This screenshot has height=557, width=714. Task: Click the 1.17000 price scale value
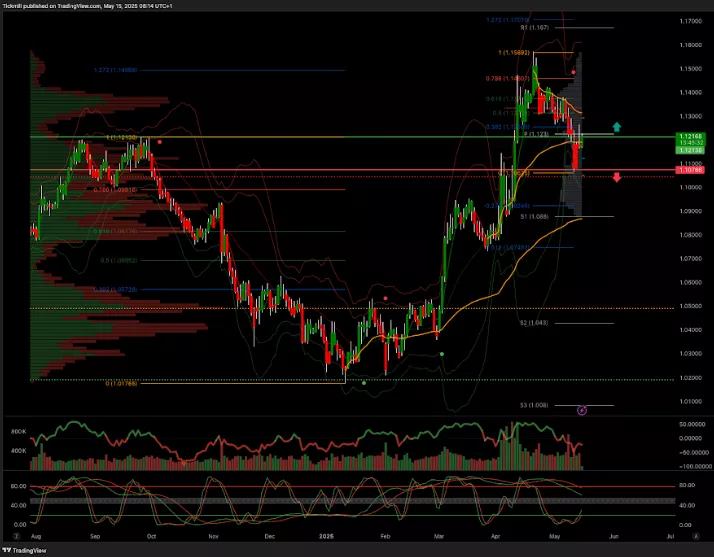coord(662,21)
